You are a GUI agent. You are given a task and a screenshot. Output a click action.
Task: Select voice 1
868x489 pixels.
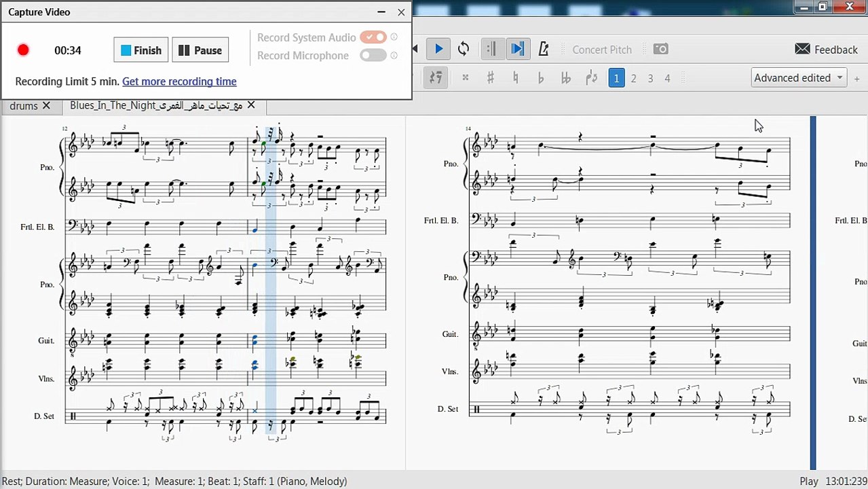click(616, 78)
